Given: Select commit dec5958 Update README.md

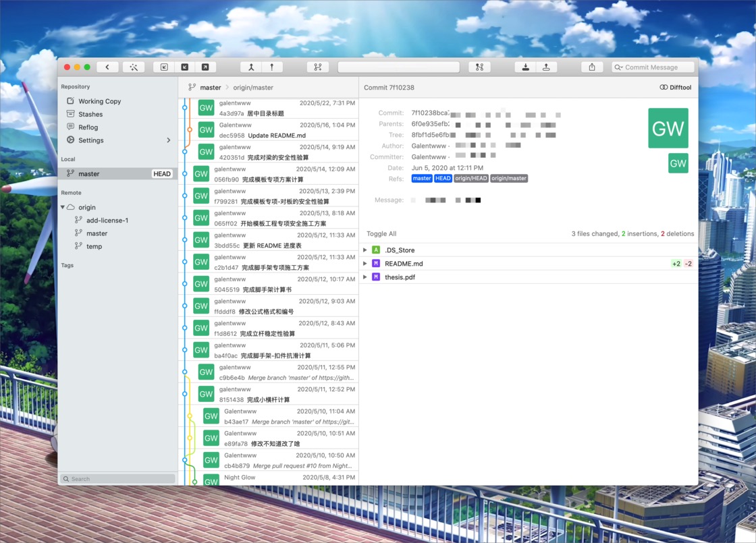Looking at the screenshot, I should 269,130.
